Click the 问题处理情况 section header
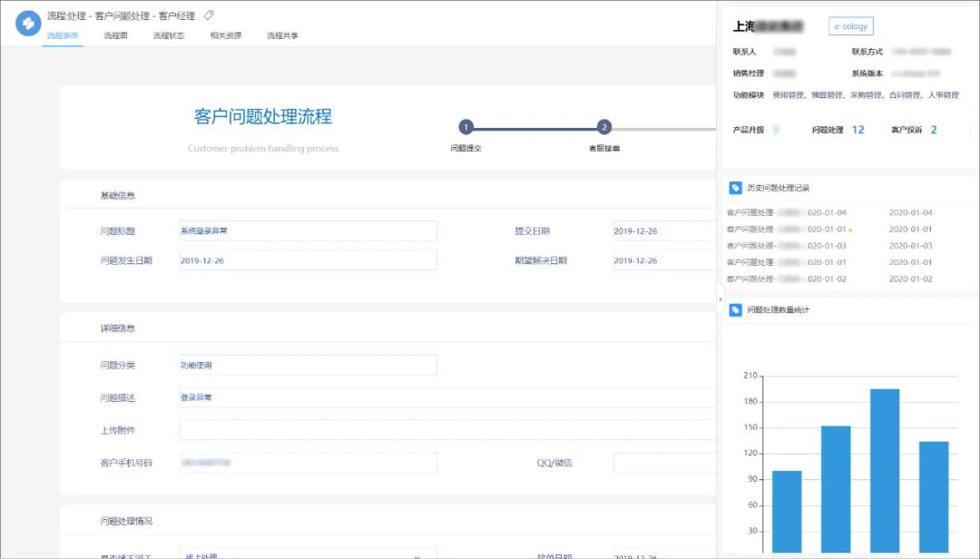The width and height of the screenshot is (980, 559). click(x=126, y=521)
